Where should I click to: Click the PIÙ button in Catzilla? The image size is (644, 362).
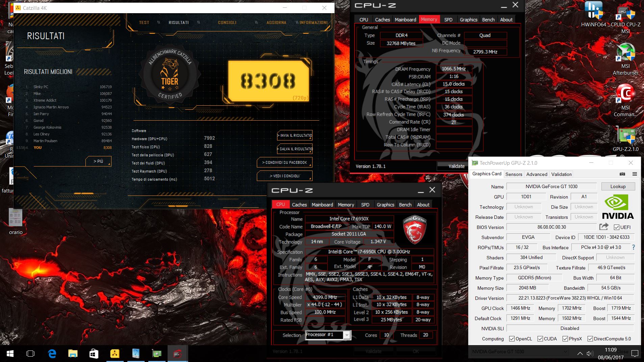[98, 161]
